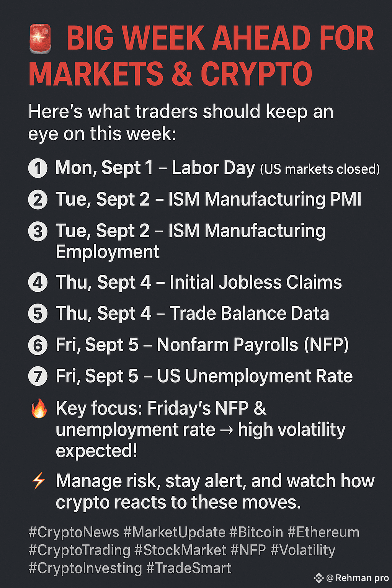Click the Nonfarm Payrolls (NFP) entry
Viewport: 392px width, 588px height.
pos(202,345)
